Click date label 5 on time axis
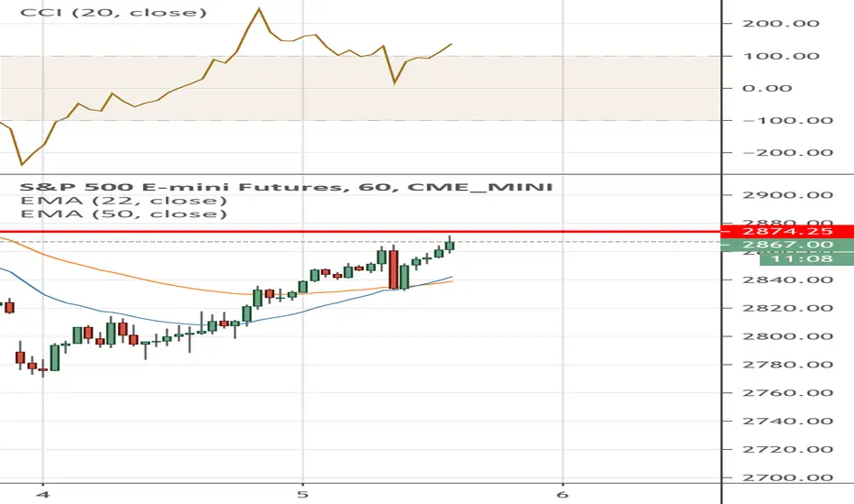 (x=302, y=494)
